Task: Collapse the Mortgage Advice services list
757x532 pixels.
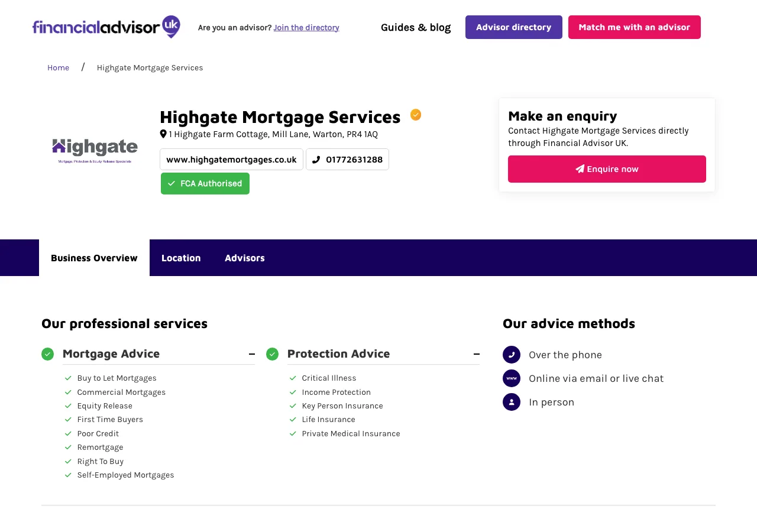Action: (253, 353)
